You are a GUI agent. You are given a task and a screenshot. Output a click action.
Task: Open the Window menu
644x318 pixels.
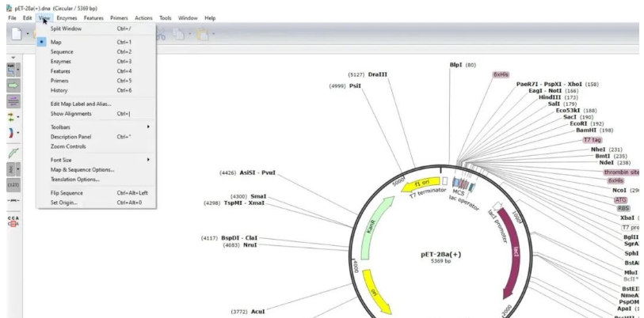[188, 18]
